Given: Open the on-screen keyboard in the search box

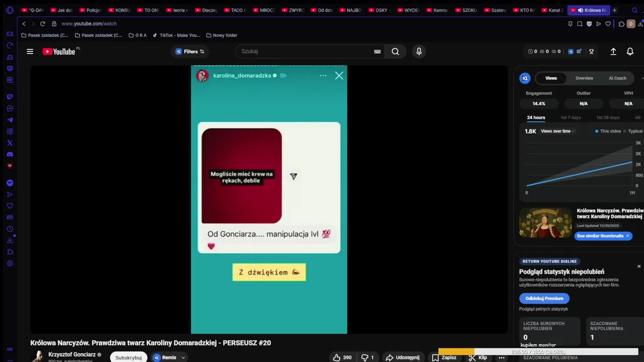Looking at the screenshot, I should 377,51.
